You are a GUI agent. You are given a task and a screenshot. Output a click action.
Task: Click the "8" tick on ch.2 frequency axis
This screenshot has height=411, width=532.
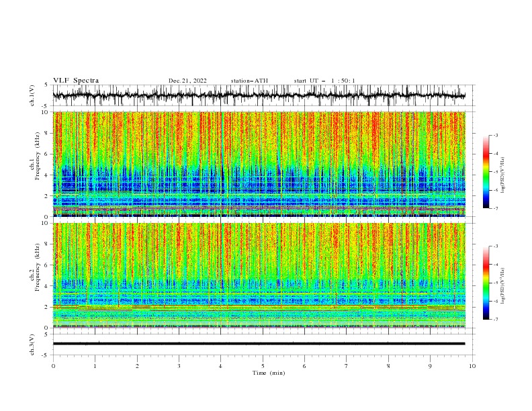click(47, 244)
